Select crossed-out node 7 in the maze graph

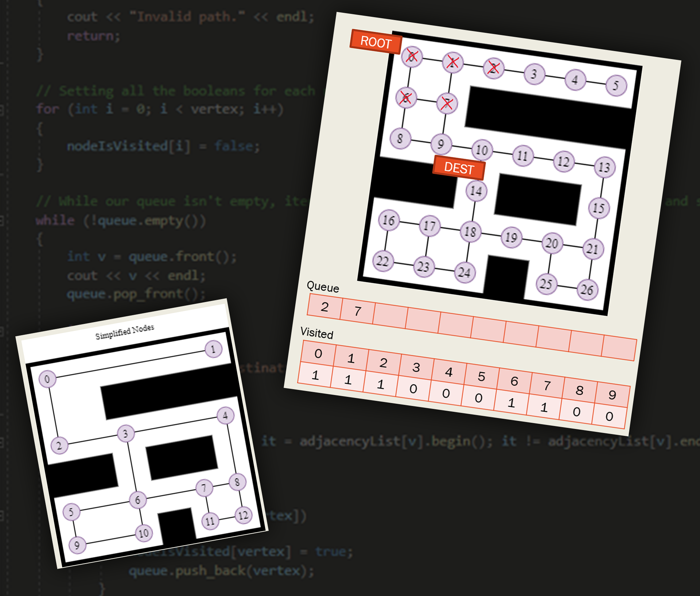(447, 104)
